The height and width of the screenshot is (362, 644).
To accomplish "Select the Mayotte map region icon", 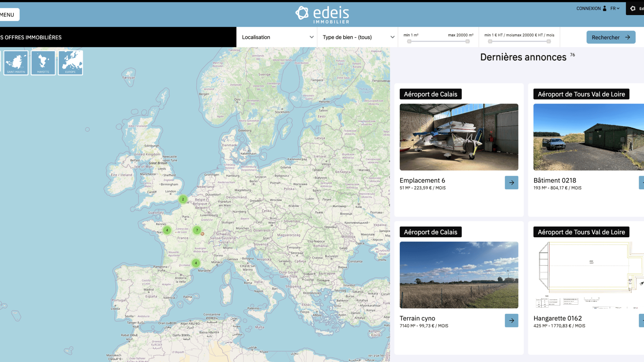I will 43,63.
